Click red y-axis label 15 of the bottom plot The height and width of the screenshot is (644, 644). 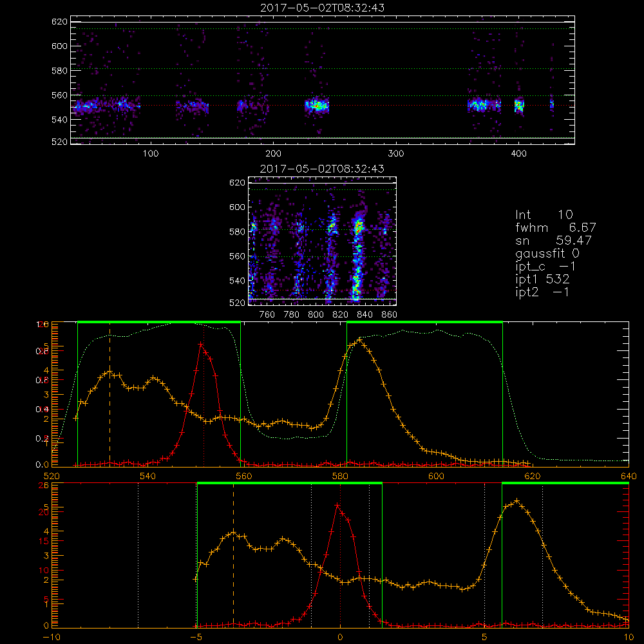pyautogui.click(x=44, y=542)
